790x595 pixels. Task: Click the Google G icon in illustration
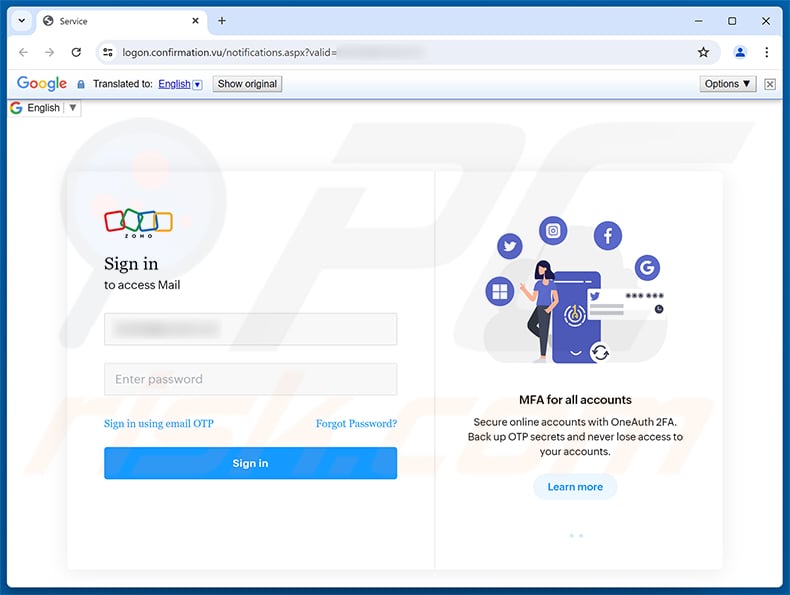pyautogui.click(x=647, y=268)
